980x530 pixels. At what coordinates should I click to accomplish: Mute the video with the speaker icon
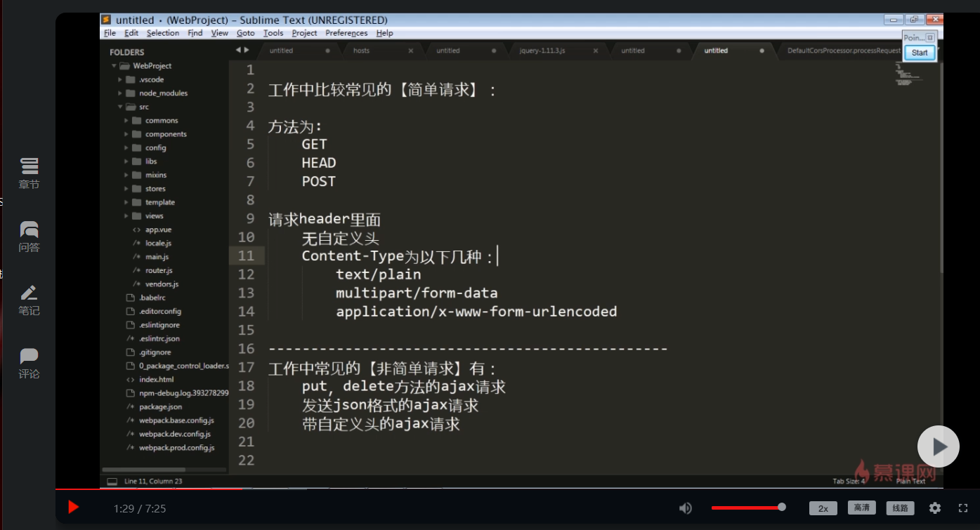(686, 508)
